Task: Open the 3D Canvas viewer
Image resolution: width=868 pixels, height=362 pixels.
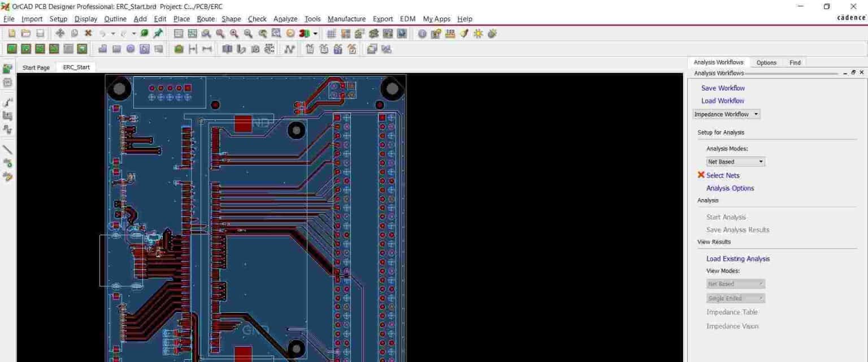Action: pos(305,34)
